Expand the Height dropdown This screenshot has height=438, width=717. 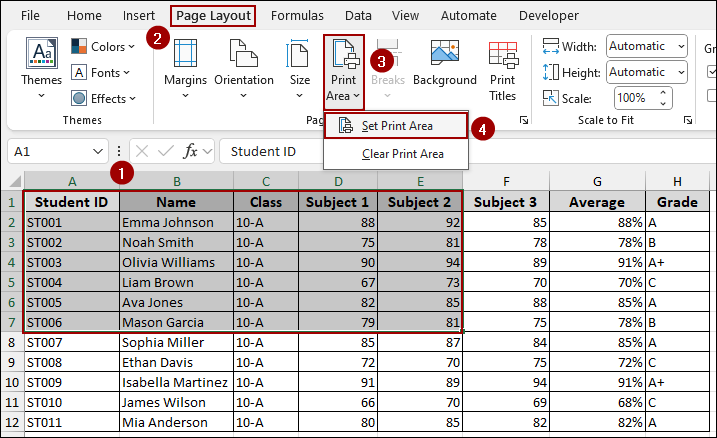coord(680,72)
